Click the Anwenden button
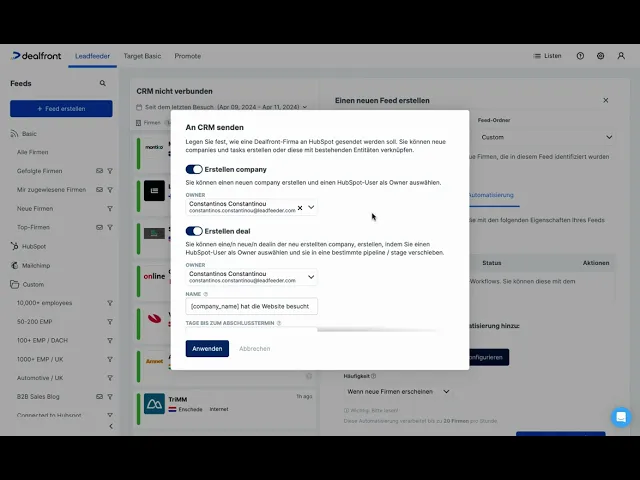 [207, 349]
